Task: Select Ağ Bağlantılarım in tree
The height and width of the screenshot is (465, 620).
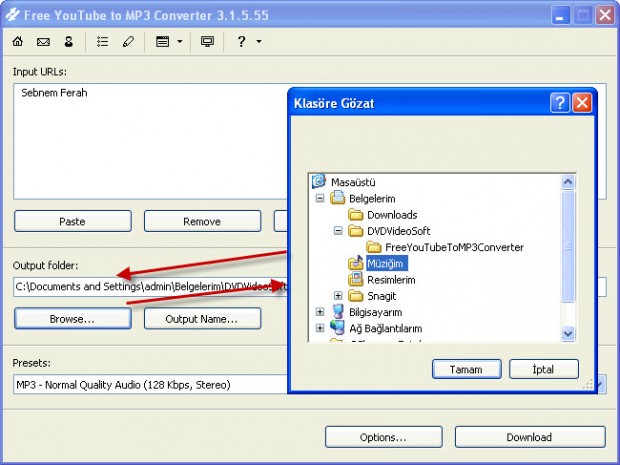Action: point(386,329)
